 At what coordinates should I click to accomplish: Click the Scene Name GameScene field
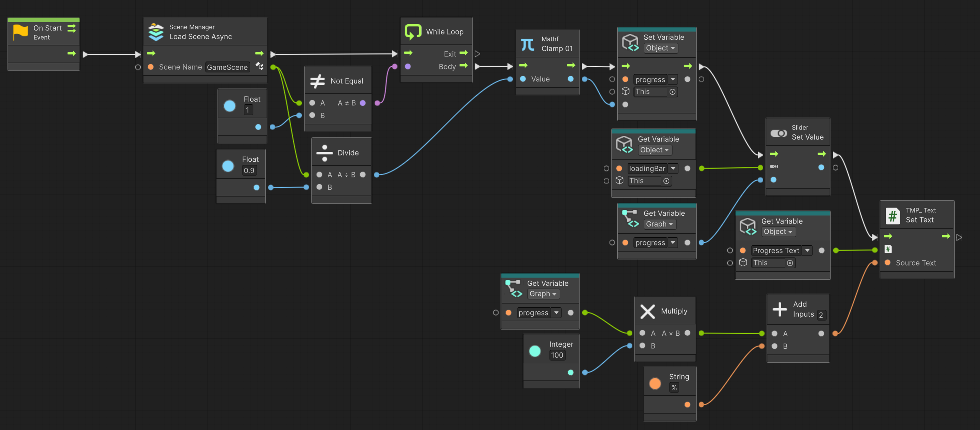pyautogui.click(x=227, y=67)
